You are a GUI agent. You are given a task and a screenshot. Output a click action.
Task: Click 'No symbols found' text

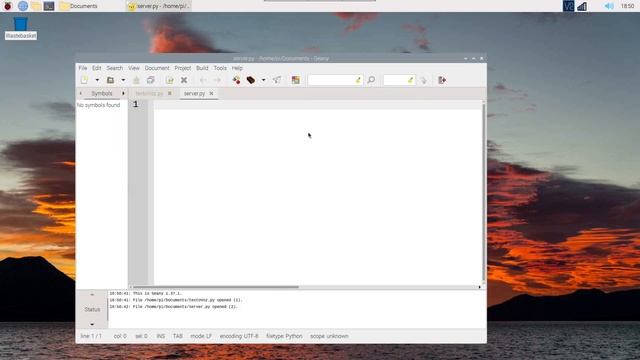point(98,105)
